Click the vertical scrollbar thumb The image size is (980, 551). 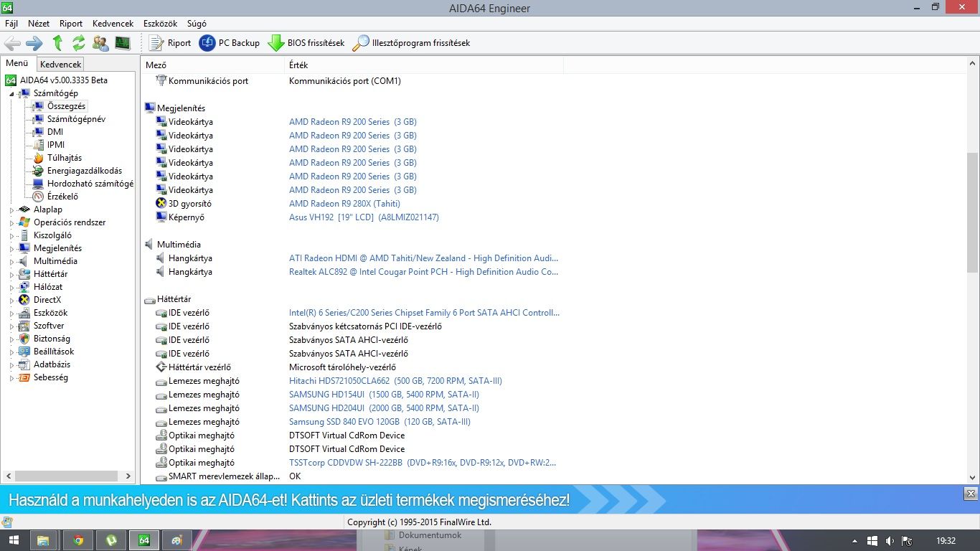pos(973,212)
